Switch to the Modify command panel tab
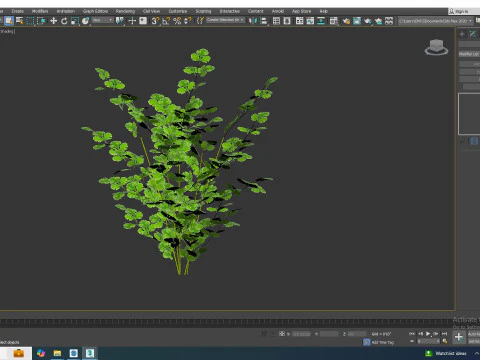The height and width of the screenshot is (360, 480). pyautogui.click(x=473, y=34)
